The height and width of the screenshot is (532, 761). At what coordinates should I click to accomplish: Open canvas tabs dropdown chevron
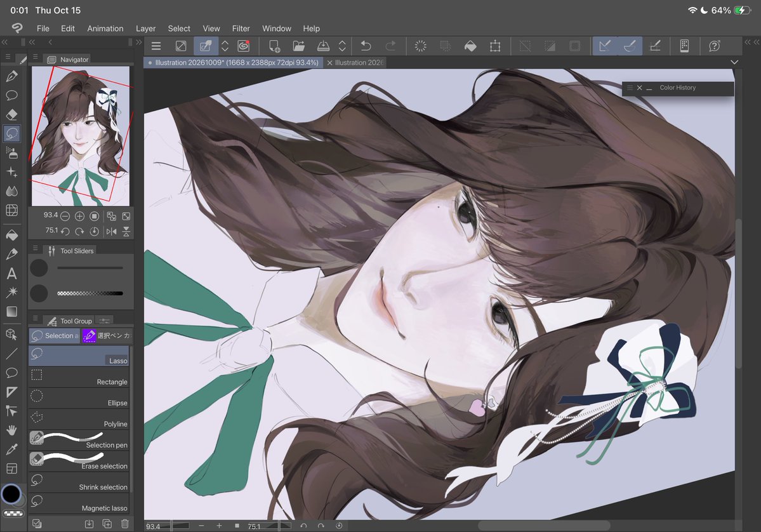click(x=734, y=62)
